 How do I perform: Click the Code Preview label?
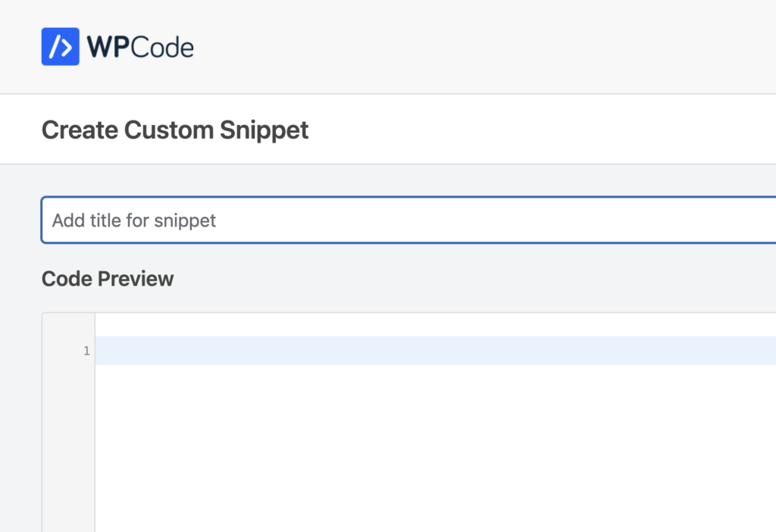coord(108,279)
